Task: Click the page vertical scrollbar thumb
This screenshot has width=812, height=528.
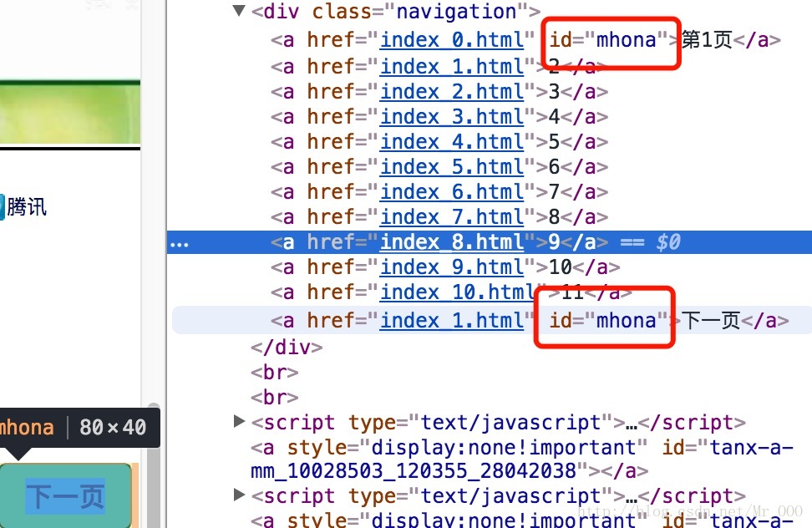Action: tap(153, 466)
